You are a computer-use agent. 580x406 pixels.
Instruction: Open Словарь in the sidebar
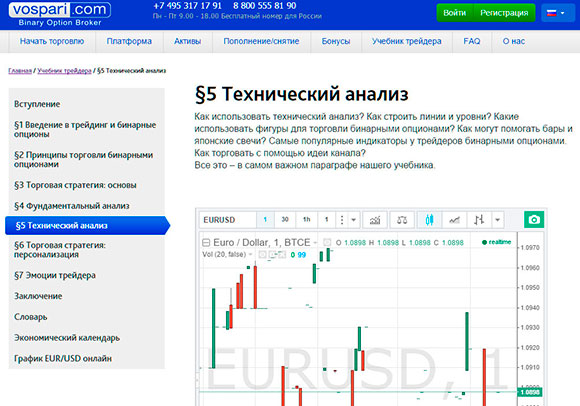(31, 317)
